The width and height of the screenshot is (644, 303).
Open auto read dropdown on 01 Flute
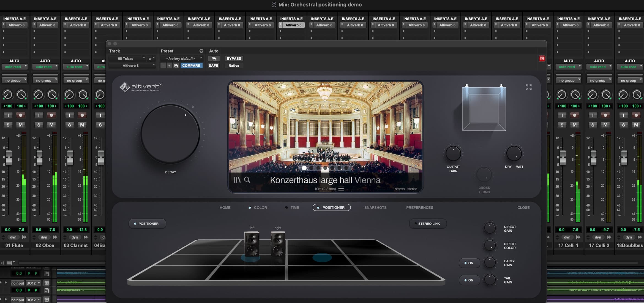(15, 67)
